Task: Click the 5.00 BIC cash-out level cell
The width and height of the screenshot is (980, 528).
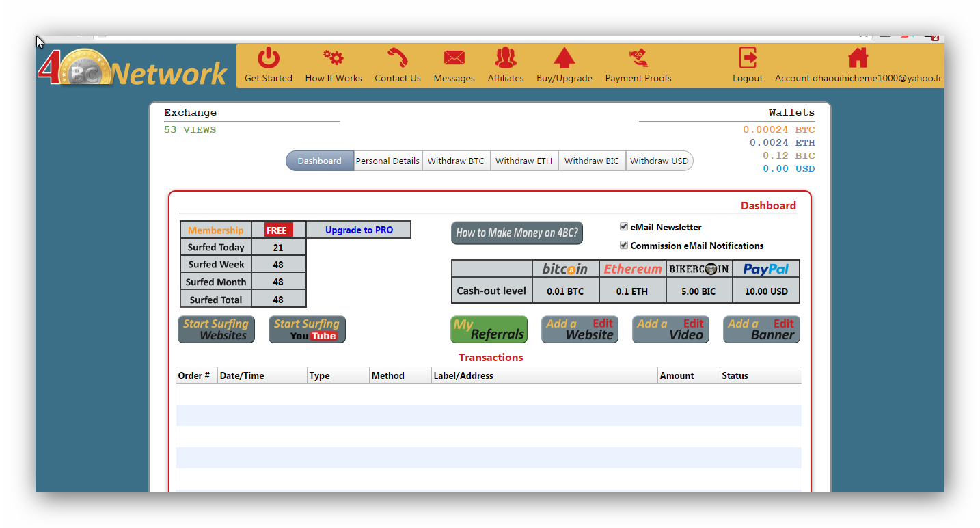Action: pos(698,291)
